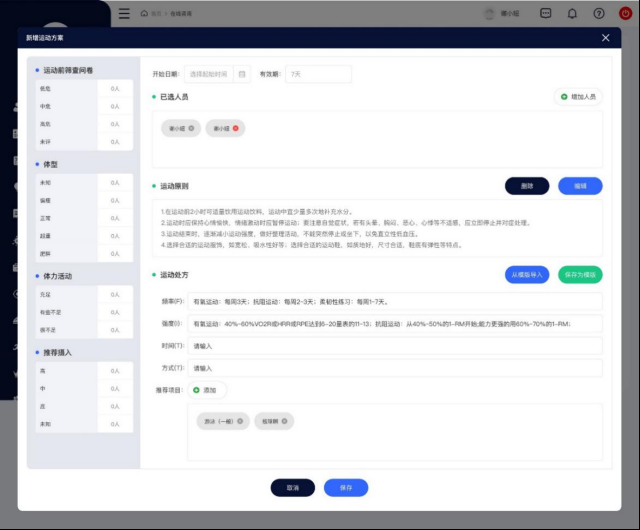
Task: Click the 运动前筛查问卷 section heading
Action: point(68,70)
